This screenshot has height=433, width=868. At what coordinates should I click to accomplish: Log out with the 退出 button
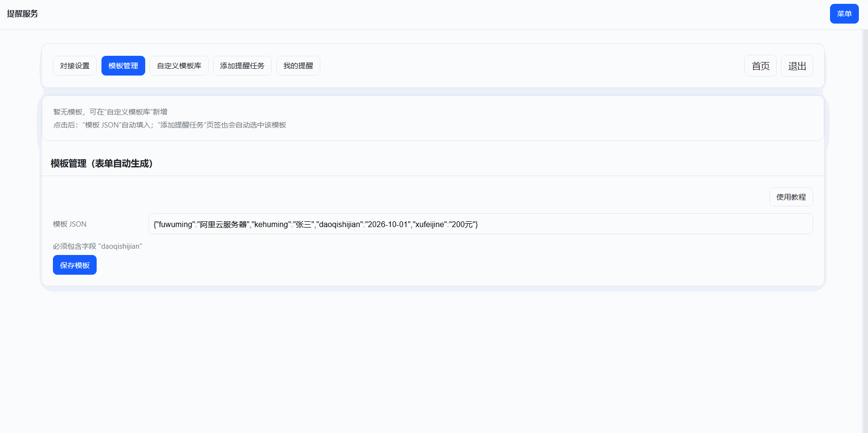click(797, 66)
